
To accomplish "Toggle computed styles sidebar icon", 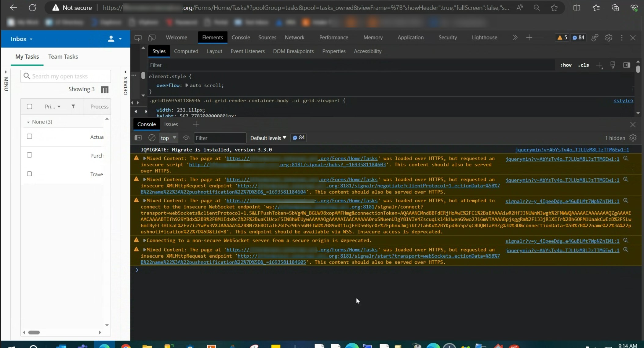I will pos(627,65).
